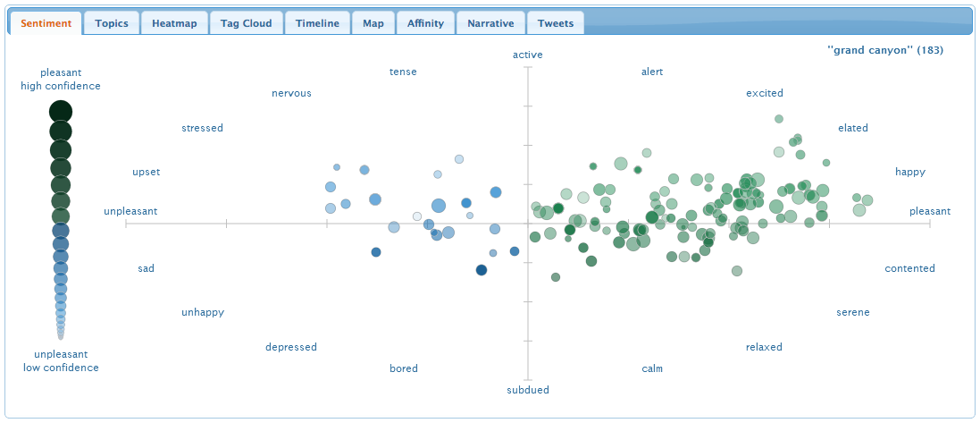The image size is (980, 423).
Task: Select the topmost green bubble in the scatter plot
Action: click(x=779, y=119)
